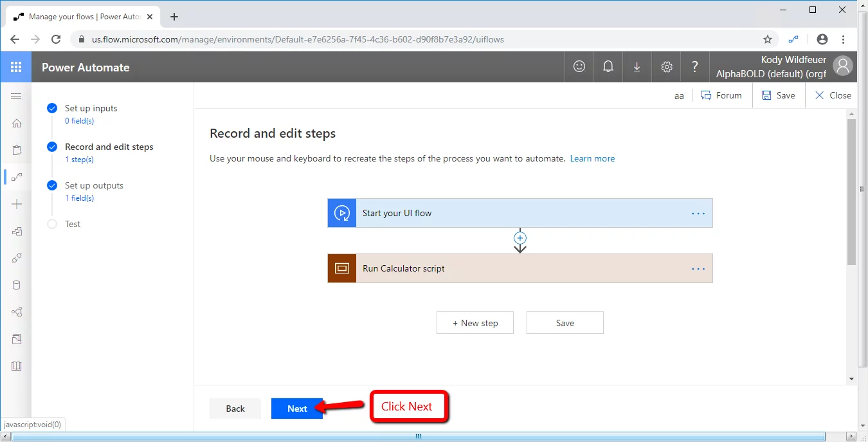868x442 pixels.
Task: Click the download arrow in header
Action: tap(637, 66)
